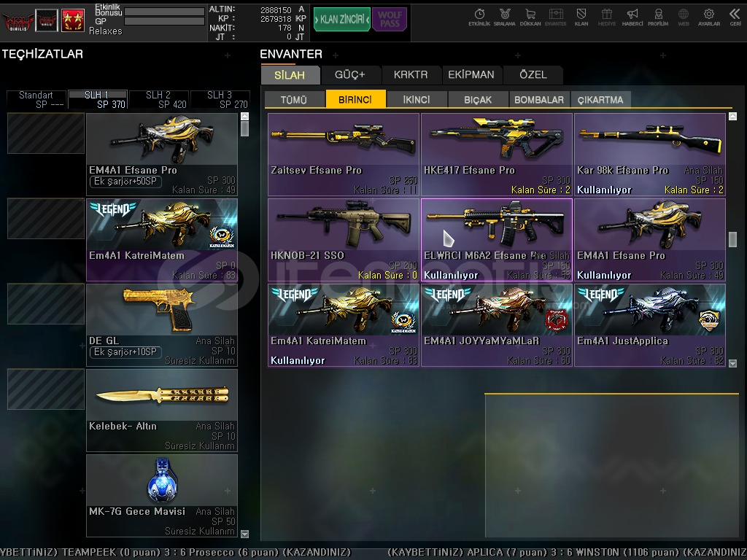Switch to the GÜÇ+ tab

coord(349,75)
